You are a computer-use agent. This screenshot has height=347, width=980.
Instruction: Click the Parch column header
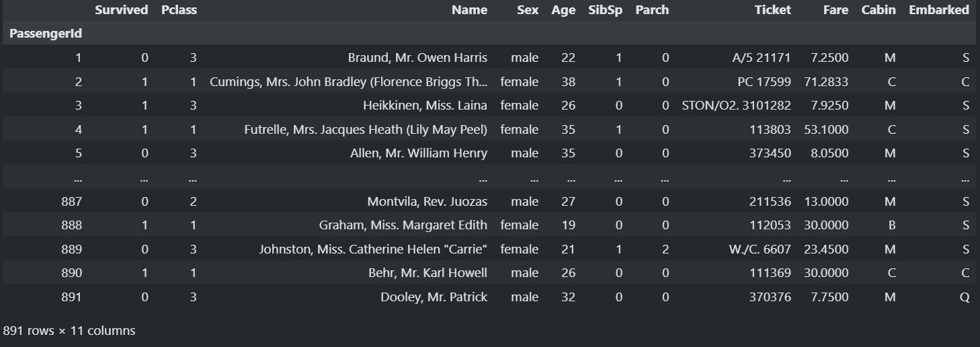click(652, 10)
